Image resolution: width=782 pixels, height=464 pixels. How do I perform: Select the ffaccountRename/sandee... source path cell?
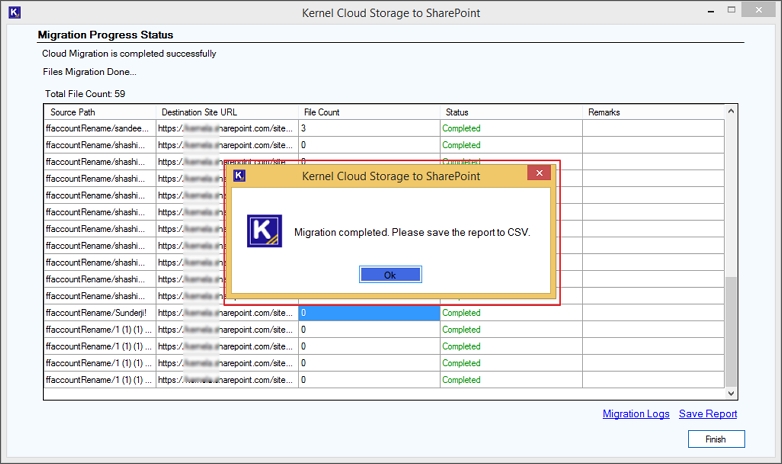point(100,128)
